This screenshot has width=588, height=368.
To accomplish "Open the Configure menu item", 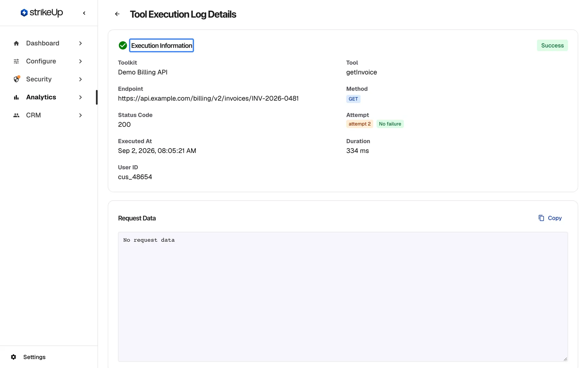I will [x=48, y=61].
